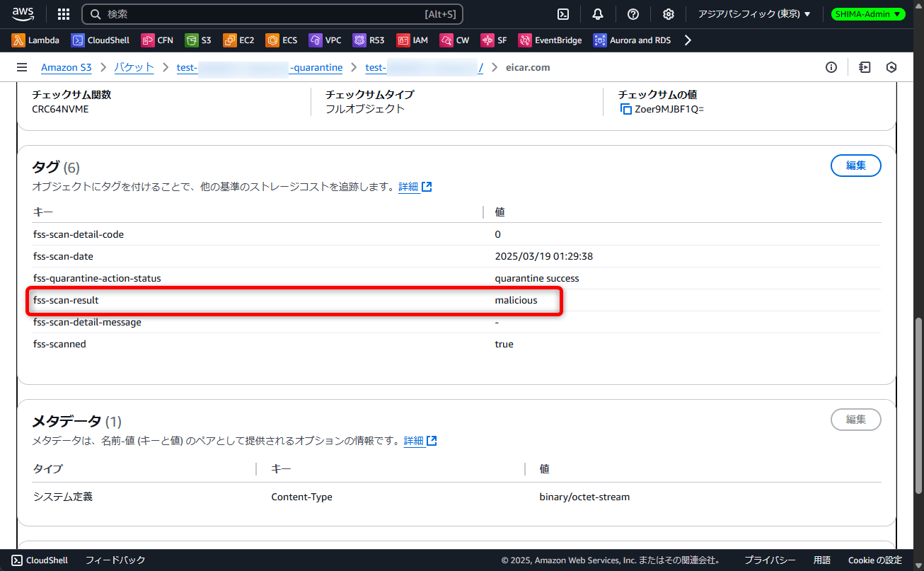Select the fss-scan-date tag key
The width and height of the screenshot is (924, 571).
[x=63, y=256]
